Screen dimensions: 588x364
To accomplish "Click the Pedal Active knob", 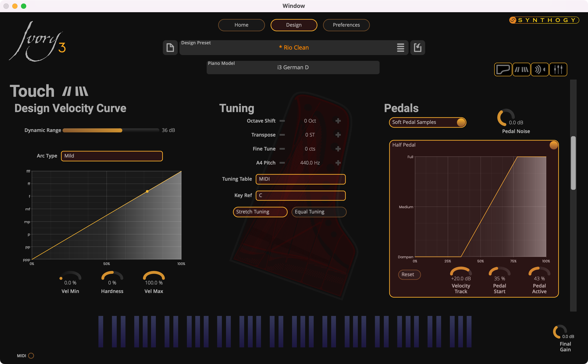I will click(539, 271).
